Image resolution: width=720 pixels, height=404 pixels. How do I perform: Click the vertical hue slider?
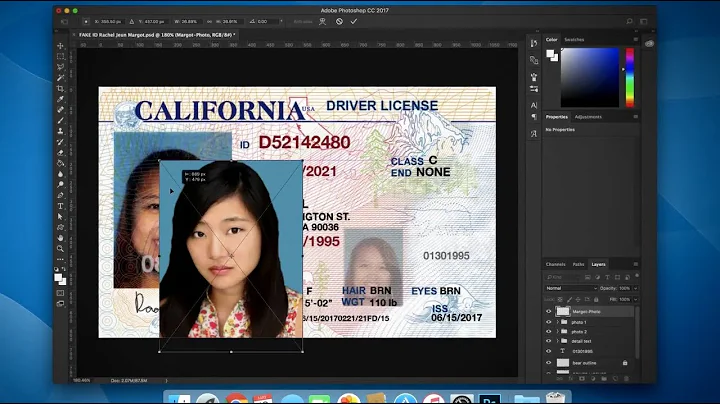tap(630, 77)
